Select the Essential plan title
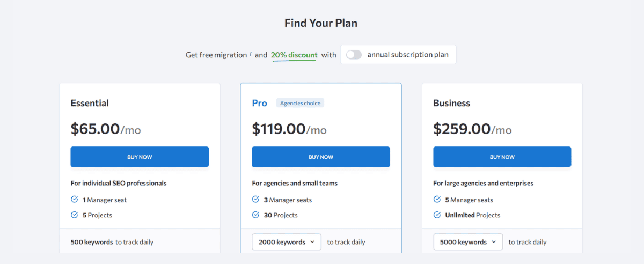This screenshot has height=264, width=644. click(90, 103)
